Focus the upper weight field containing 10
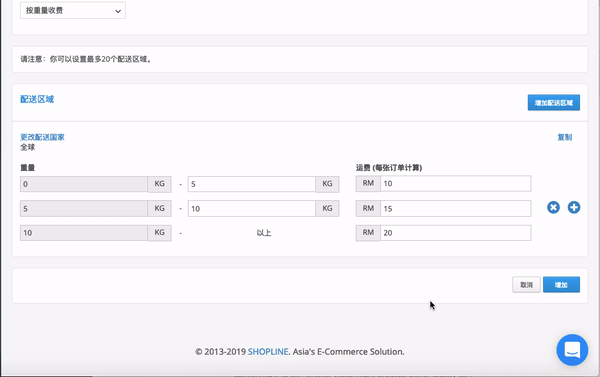 coord(252,209)
